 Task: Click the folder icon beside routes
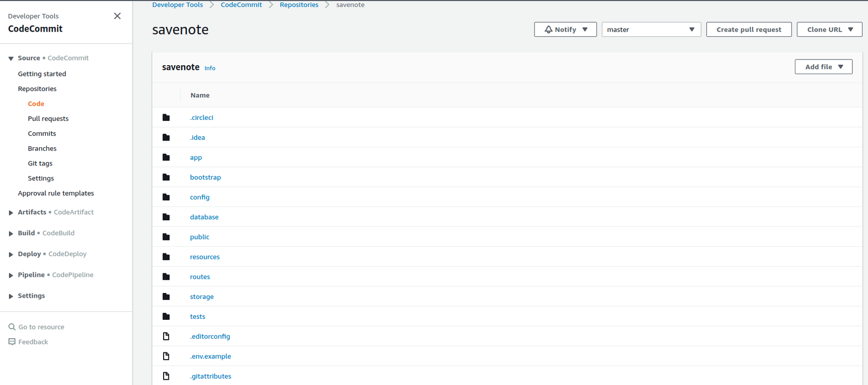(166, 277)
